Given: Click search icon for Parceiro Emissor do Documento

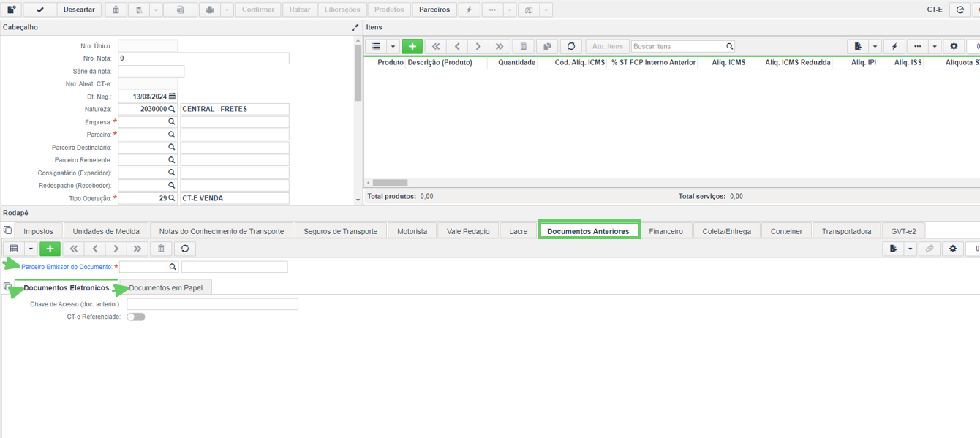Looking at the screenshot, I should [173, 267].
